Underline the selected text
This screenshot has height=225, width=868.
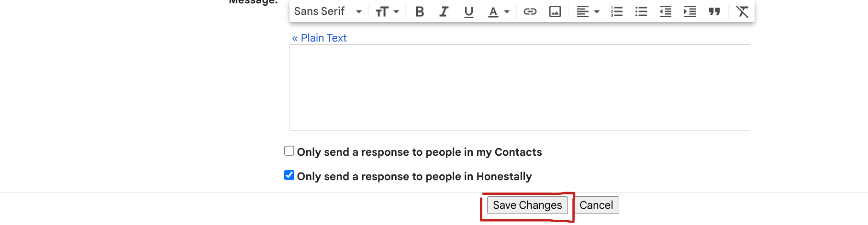pos(468,11)
